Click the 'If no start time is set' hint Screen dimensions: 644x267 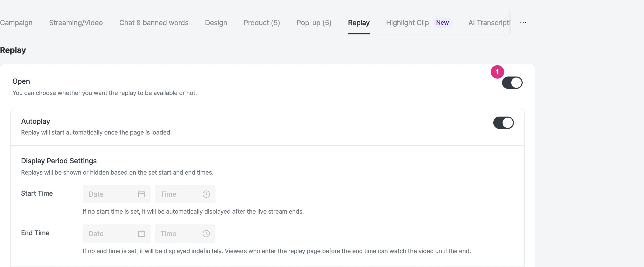tap(193, 212)
